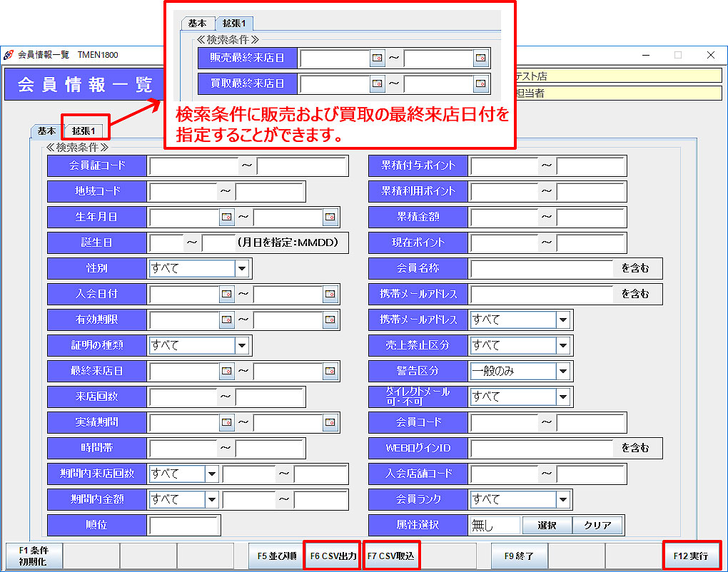Select the 拡張1 tab in the enlarged callout
Screen dimensions: 728x572
[234, 24]
